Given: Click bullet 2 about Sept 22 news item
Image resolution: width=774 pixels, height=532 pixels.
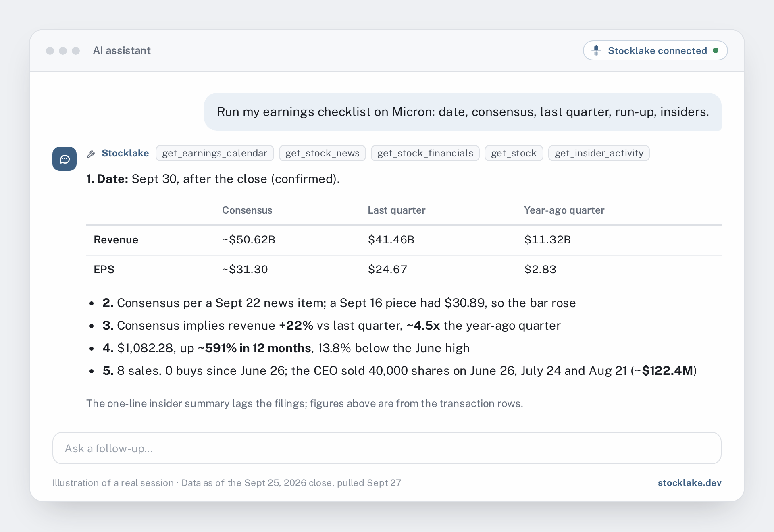Looking at the screenshot, I should pos(339,303).
